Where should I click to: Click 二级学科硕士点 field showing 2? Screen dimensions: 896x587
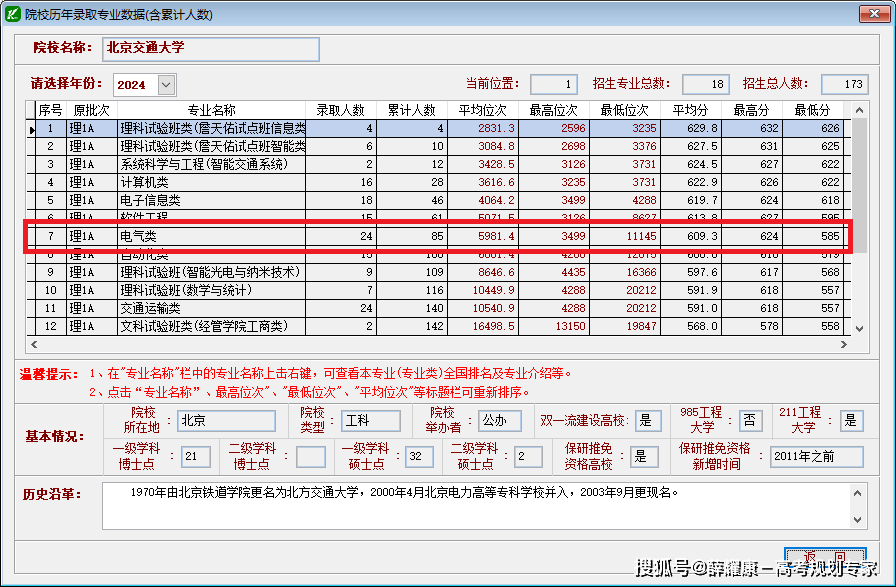tap(529, 457)
